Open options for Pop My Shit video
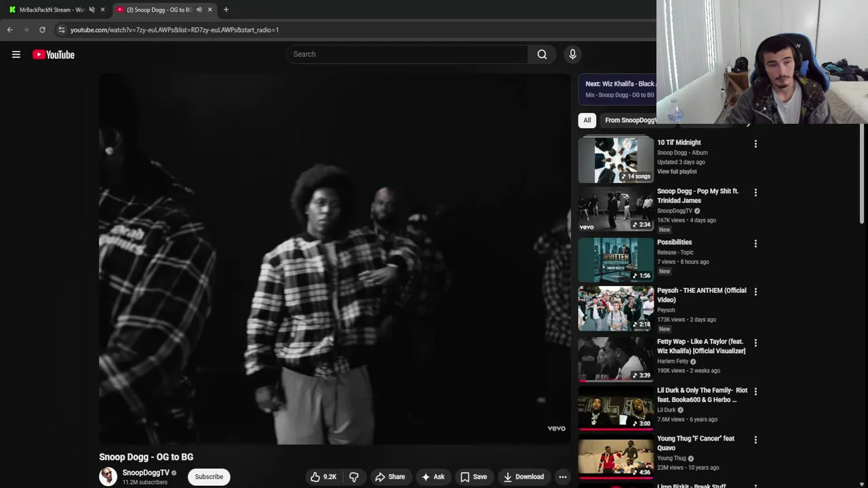 pos(755,192)
